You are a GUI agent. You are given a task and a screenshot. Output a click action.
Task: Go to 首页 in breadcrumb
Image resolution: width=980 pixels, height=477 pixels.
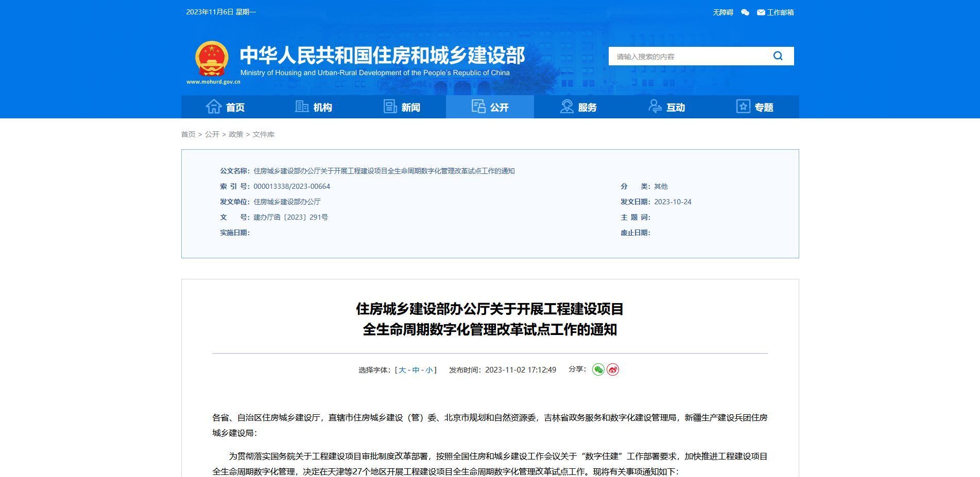[188, 134]
